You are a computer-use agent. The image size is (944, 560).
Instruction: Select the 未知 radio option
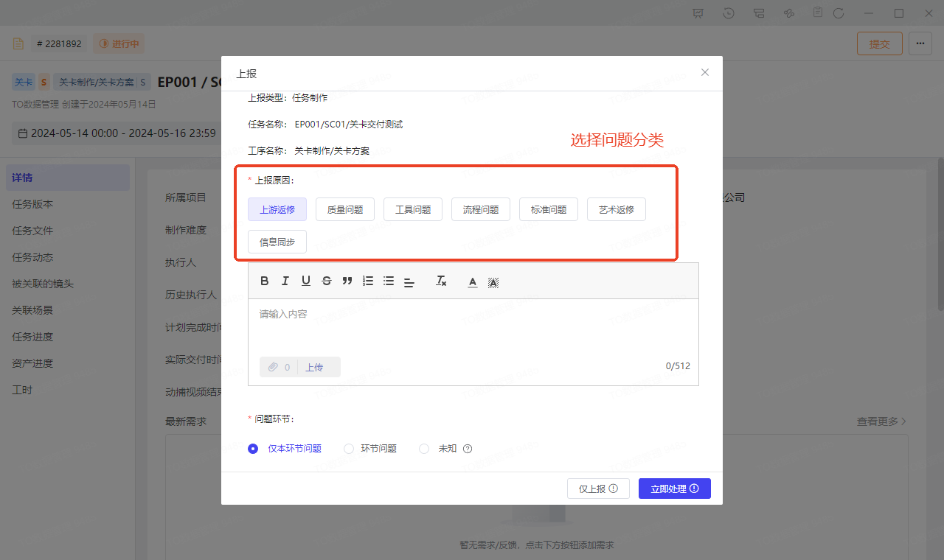pyautogui.click(x=424, y=448)
